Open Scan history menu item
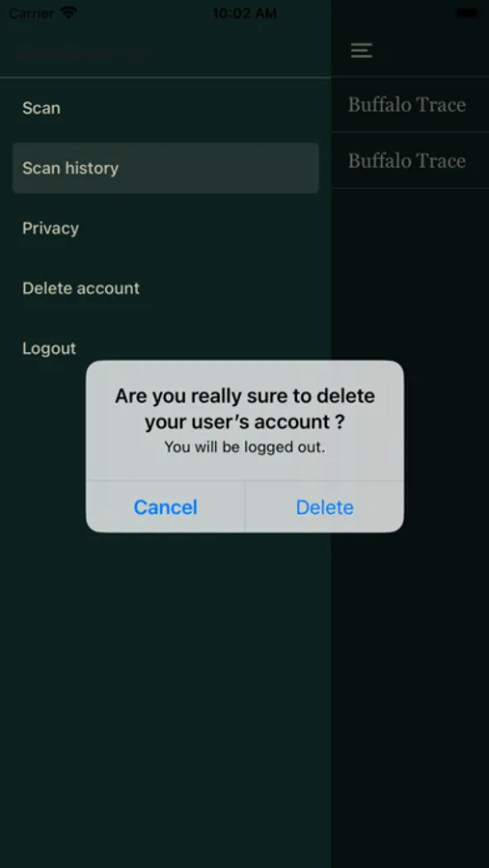 tap(166, 168)
